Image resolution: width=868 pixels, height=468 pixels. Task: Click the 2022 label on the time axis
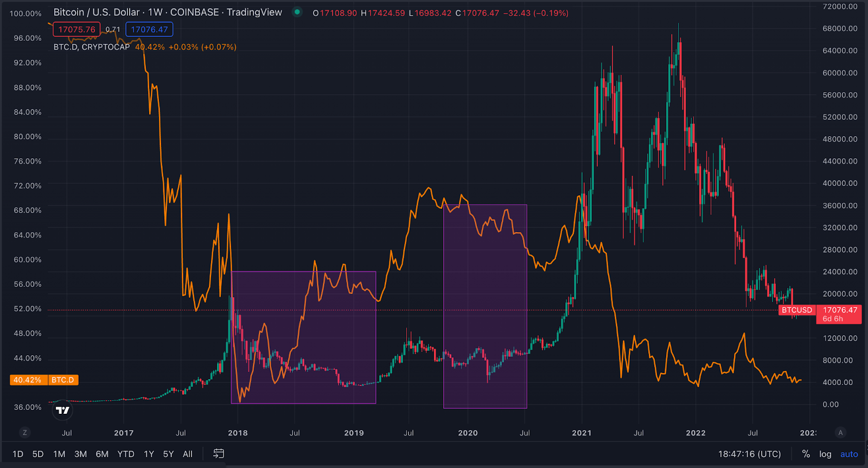(695, 433)
